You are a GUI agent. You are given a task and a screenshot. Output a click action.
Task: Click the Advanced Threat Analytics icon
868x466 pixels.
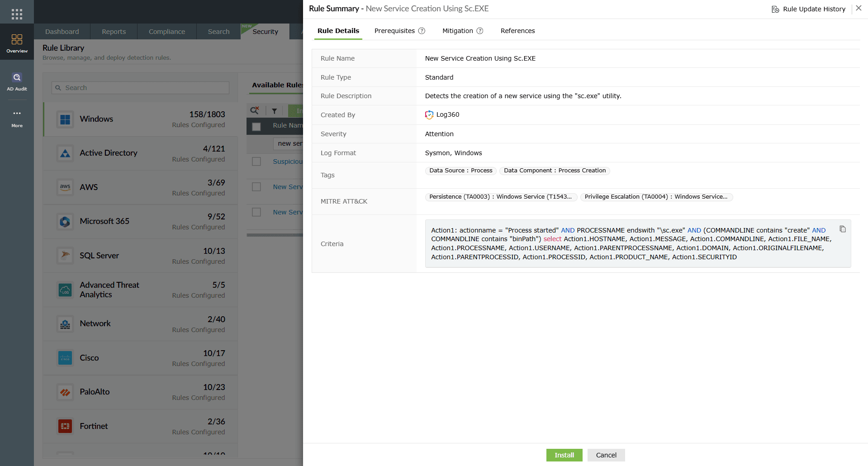point(65,290)
